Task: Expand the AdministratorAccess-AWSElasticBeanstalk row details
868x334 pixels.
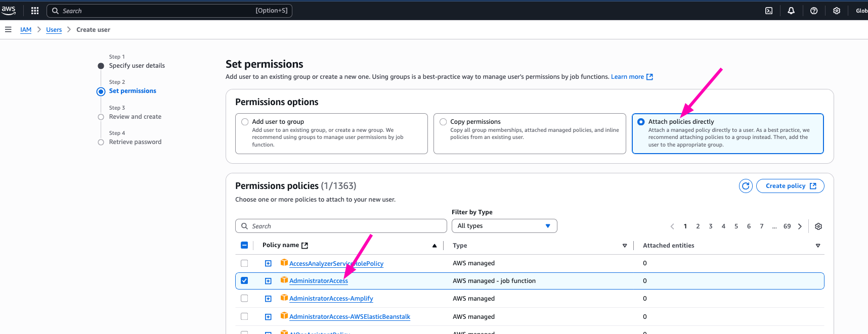Action: pos(268,317)
